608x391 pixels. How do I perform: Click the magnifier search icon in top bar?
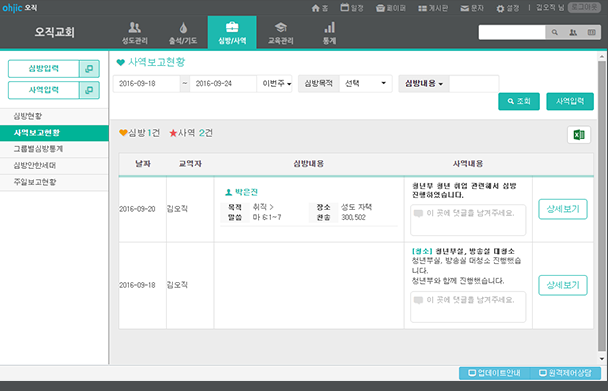coord(554,33)
